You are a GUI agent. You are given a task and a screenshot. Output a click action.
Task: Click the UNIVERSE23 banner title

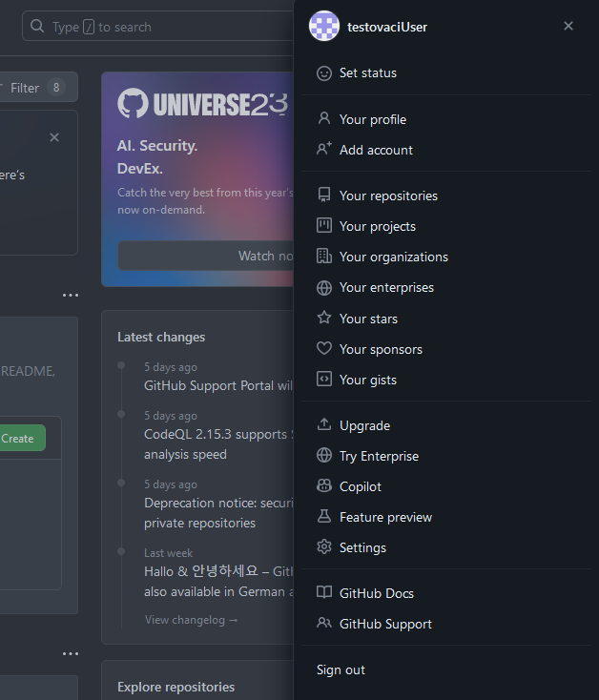tap(220, 104)
